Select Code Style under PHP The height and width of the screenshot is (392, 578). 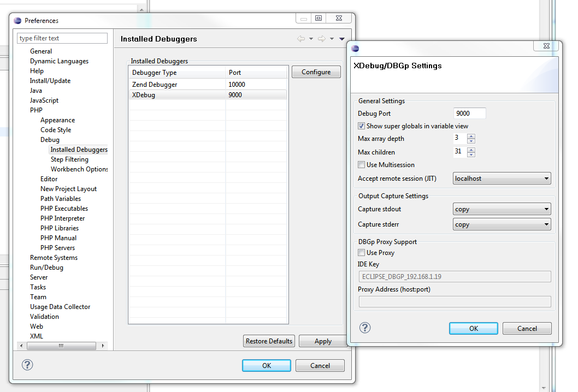[x=56, y=130]
